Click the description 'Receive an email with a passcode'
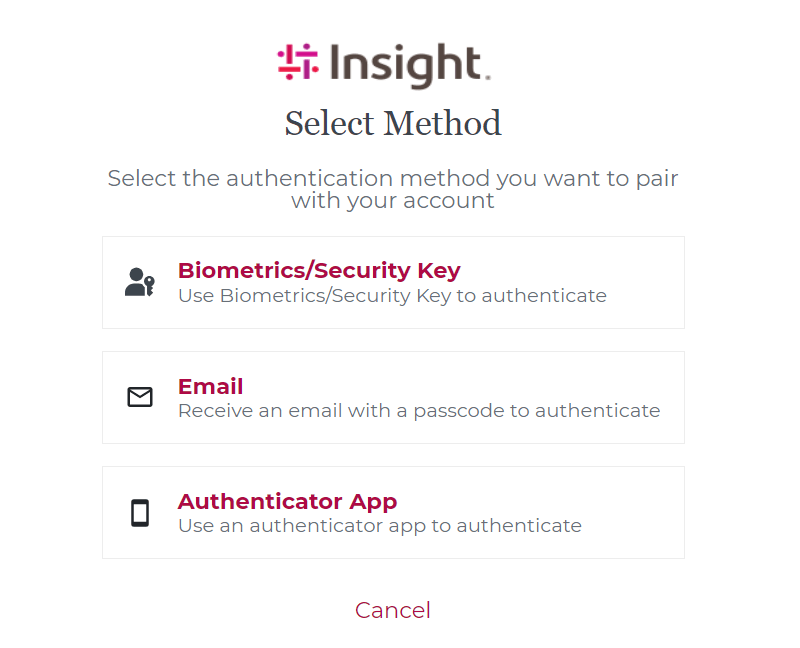The image size is (800, 648). (418, 410)
